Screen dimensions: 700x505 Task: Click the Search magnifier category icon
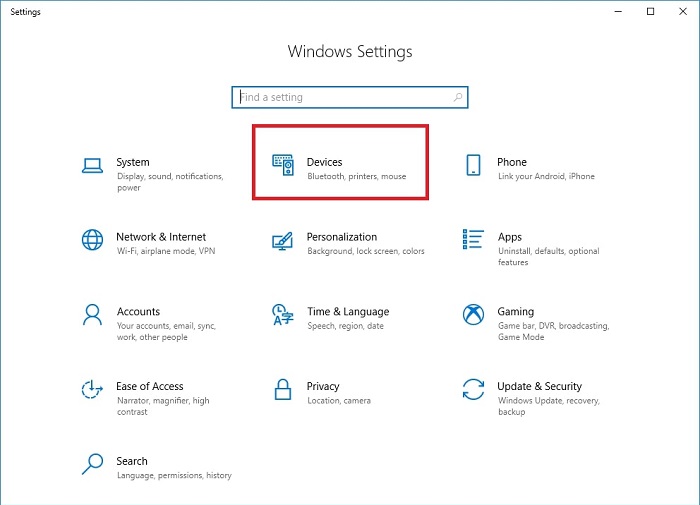click(x=92, y=464)
